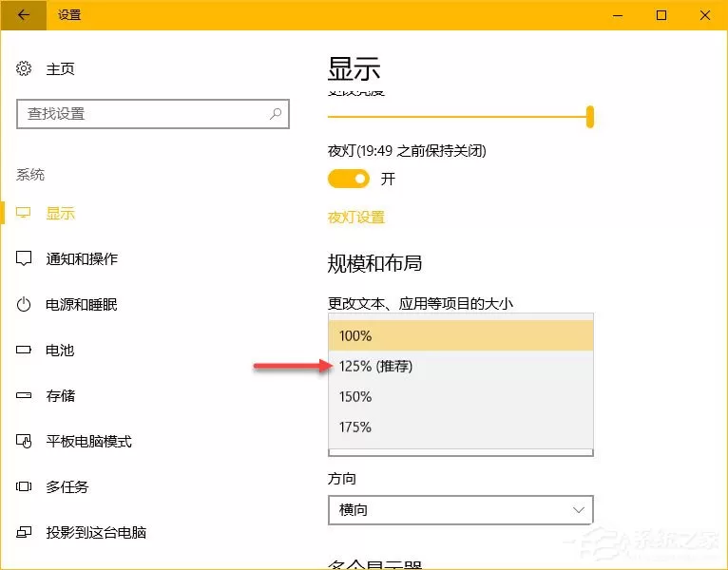Viewport: 728px width, 570px height.
Task: Open 投影到这台电脑 settings page
Action: tap(96, 532)
